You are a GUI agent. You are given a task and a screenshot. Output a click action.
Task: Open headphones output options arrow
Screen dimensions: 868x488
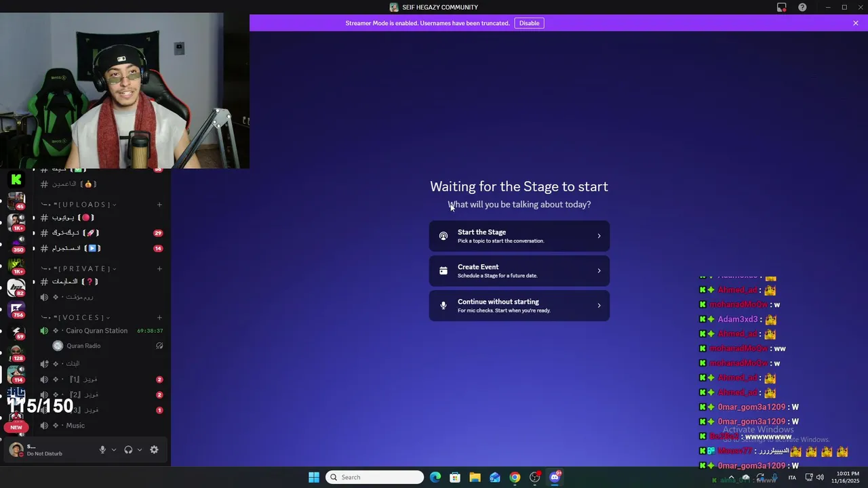tap(140, 449)
